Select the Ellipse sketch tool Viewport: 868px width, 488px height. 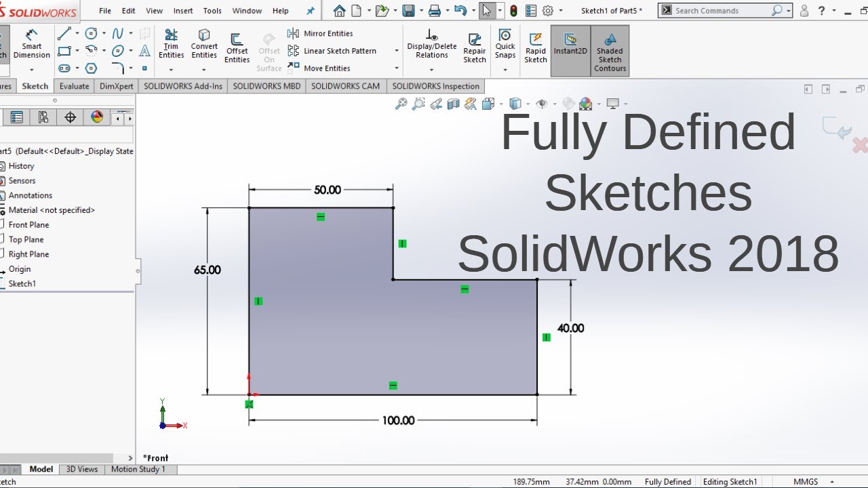coord(118,51)
